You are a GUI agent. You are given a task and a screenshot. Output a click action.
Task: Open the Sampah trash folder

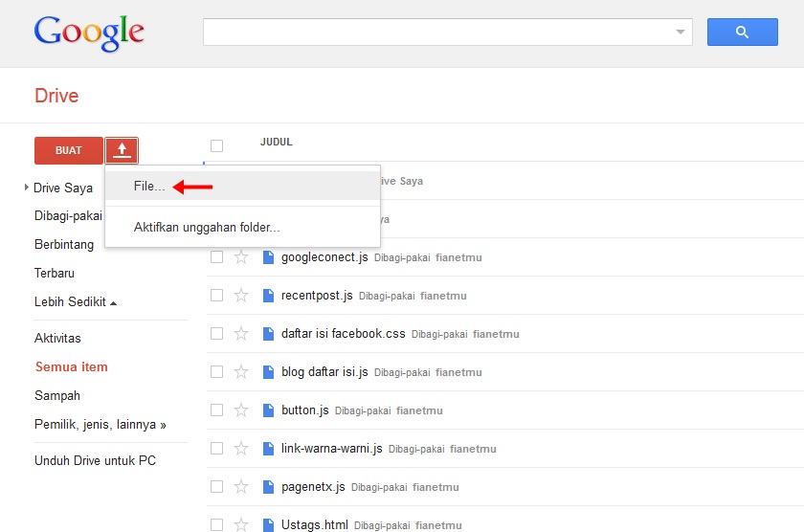56,396
